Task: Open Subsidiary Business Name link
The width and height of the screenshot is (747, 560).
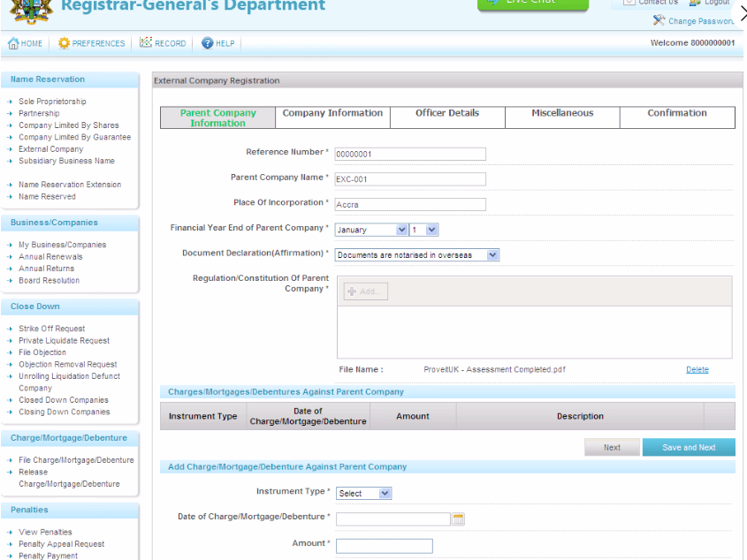Action: (x=66, y=162)
